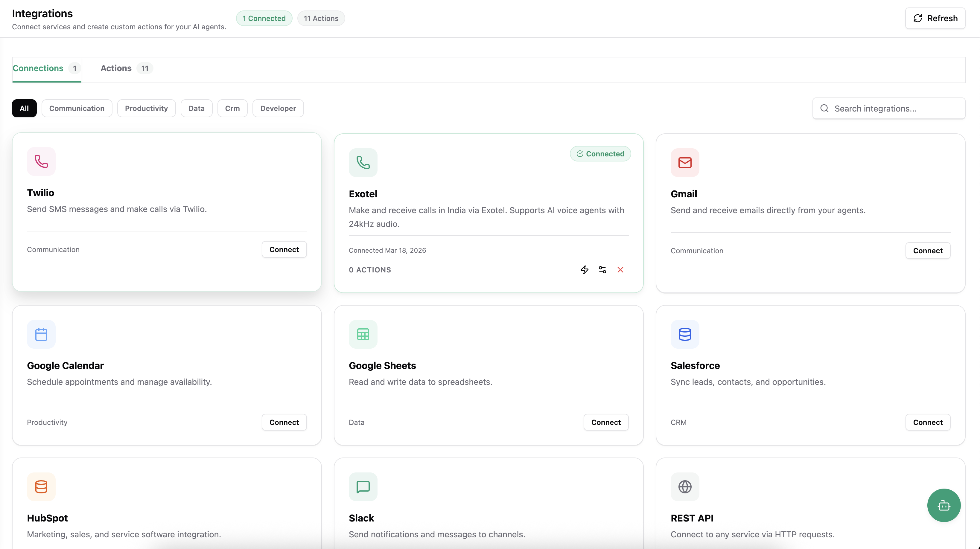This screenshot has width=980, height=549.
Task: Select the Developer filter chip
Action: click(x=278, y=108)
